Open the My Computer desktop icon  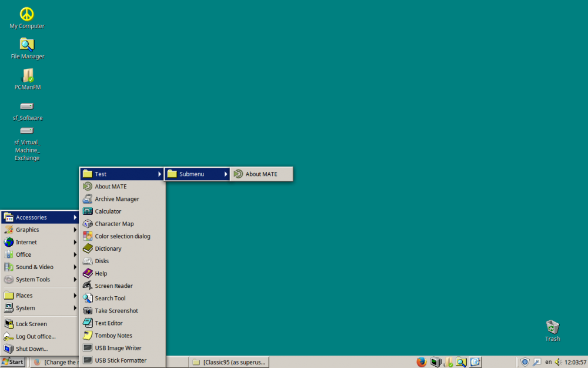point(27,18)
